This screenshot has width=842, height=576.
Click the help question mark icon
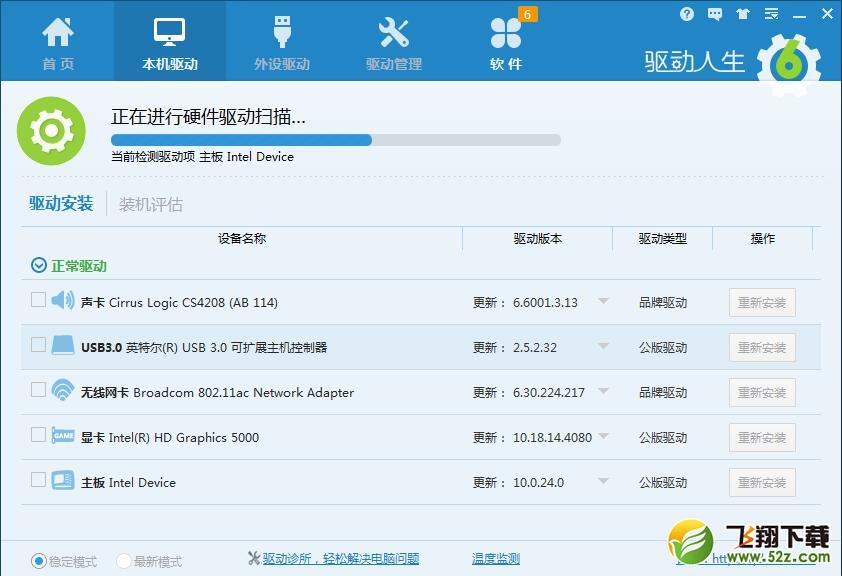[x=687, y=14]
